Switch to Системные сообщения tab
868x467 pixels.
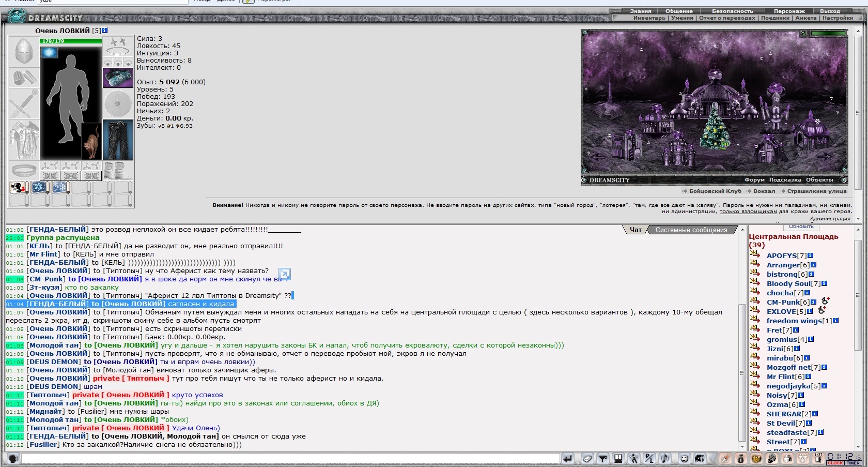tap(691, 230)
